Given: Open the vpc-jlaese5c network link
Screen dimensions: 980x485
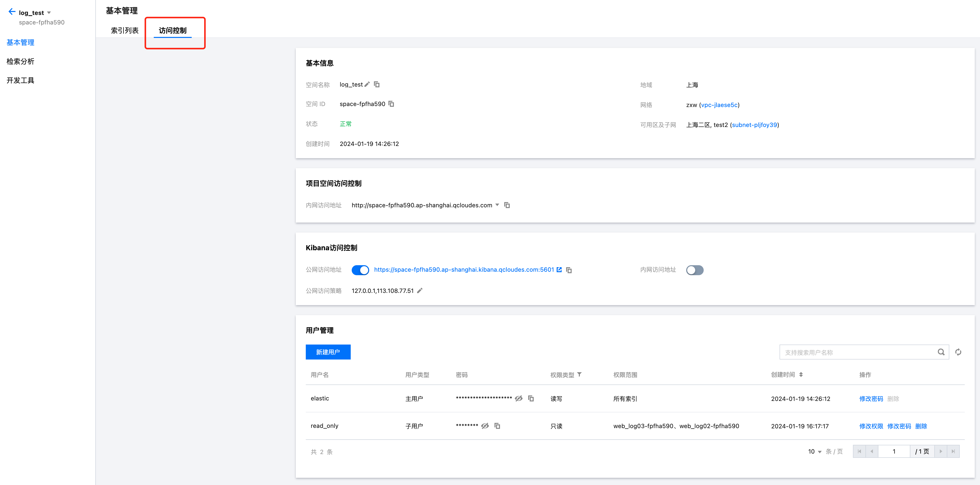Looking at the screenshot, I should point(719,105).
